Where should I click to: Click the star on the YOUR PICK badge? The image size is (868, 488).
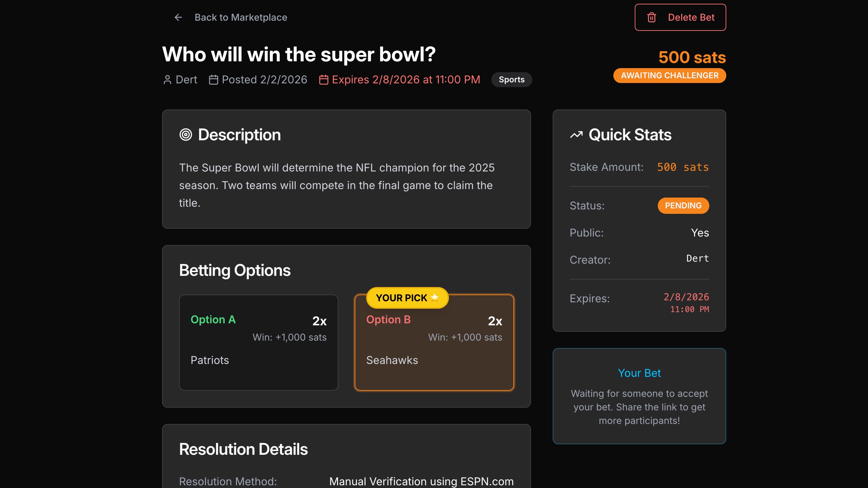(x=435, y=298)
